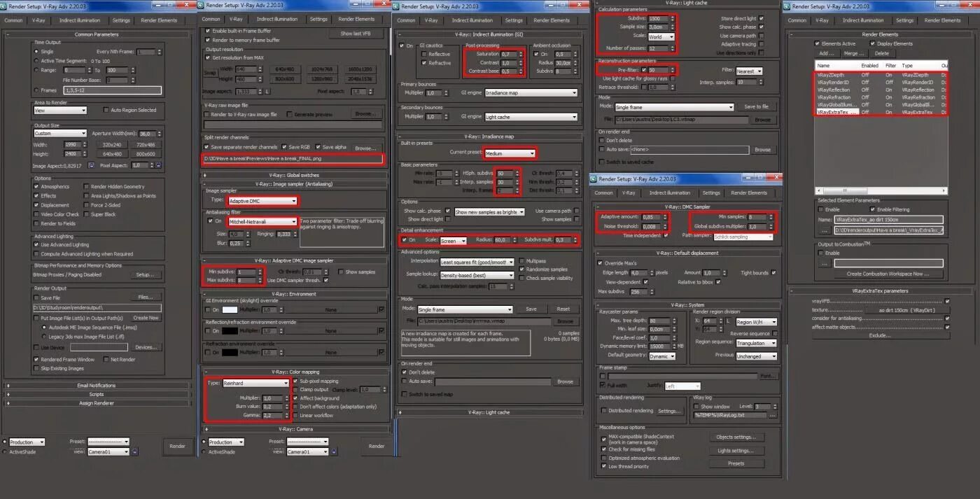Viewport: 980px width, 499px height.
Task: Click the ellipsis button beside the VRayExtraTex output path
Action: click(x=825, y=230)
